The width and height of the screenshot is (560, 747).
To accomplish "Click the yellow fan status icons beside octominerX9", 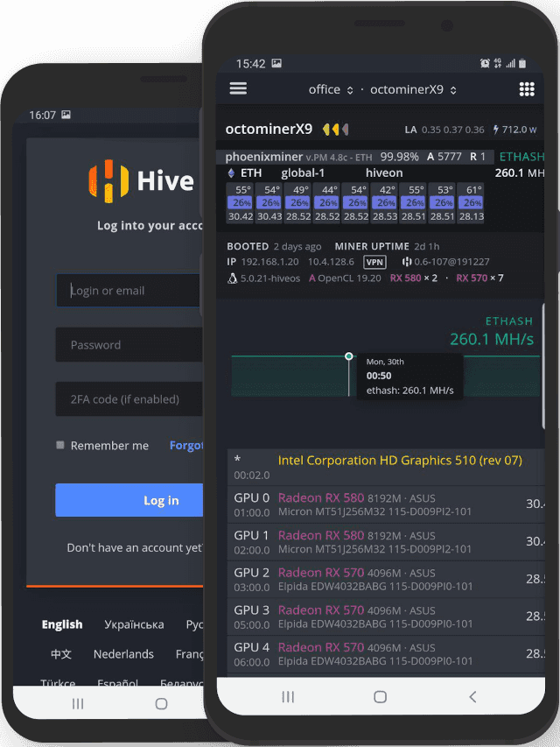I will 335,129.
